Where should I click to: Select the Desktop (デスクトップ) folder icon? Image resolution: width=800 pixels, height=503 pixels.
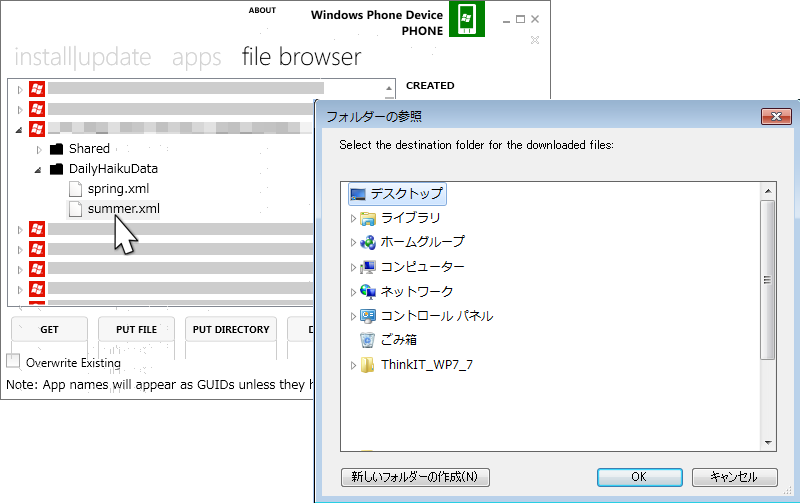click(358, 194)
